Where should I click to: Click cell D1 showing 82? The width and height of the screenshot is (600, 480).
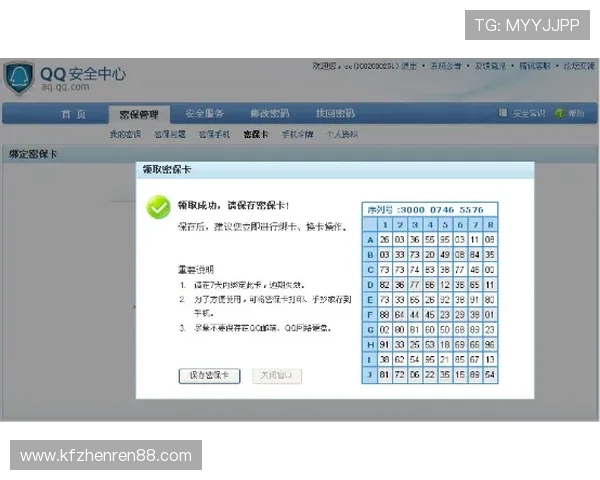(385, 285)
